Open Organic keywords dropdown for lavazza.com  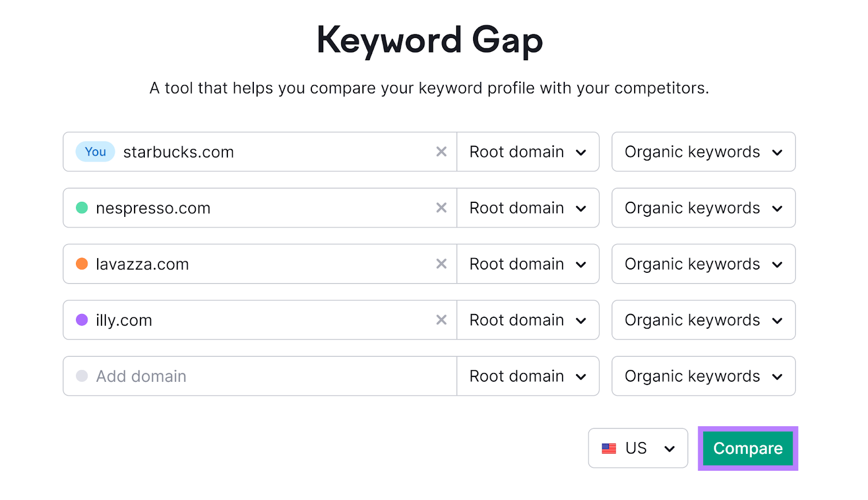[x=703, y=264]
